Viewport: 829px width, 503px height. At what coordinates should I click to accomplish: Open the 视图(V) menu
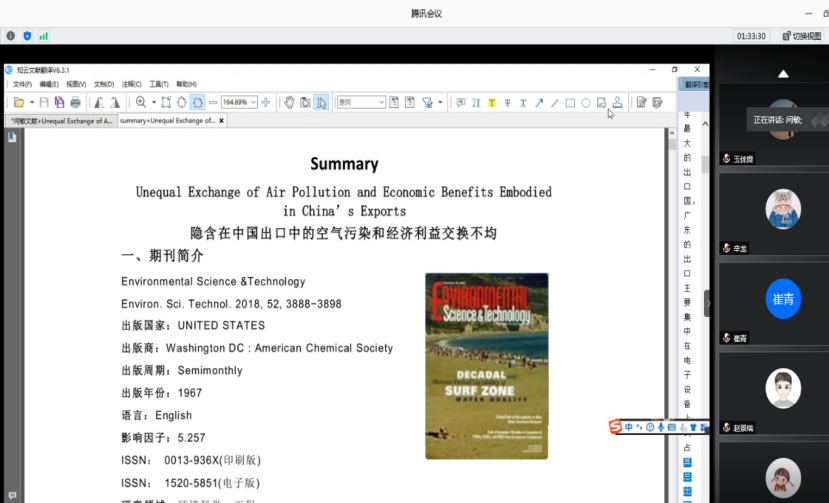pyautogui.click(x=76, y=84)
